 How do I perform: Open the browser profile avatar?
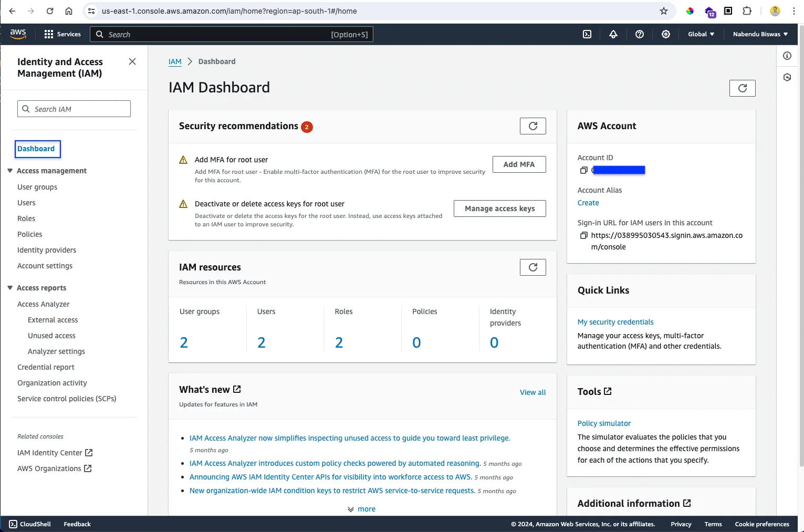coord(775,11)
